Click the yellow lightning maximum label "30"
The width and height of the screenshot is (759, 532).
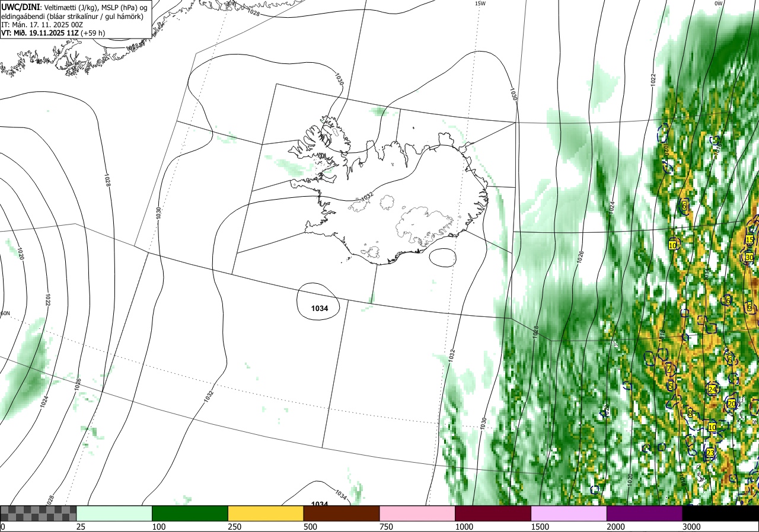(750, 257)
